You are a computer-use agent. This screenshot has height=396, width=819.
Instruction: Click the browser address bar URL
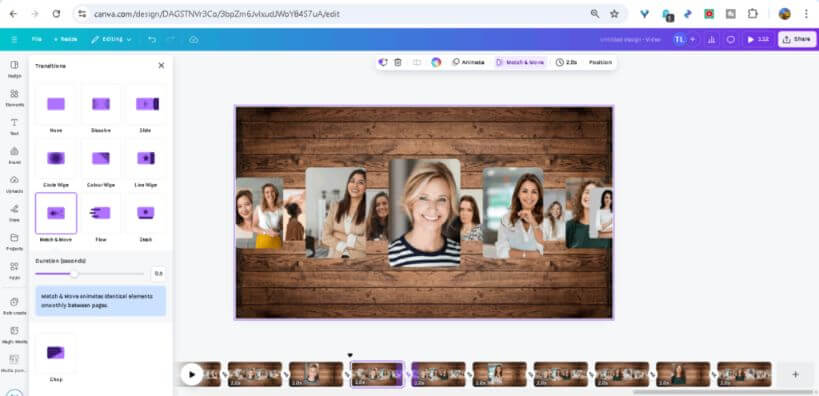(217, 14)
